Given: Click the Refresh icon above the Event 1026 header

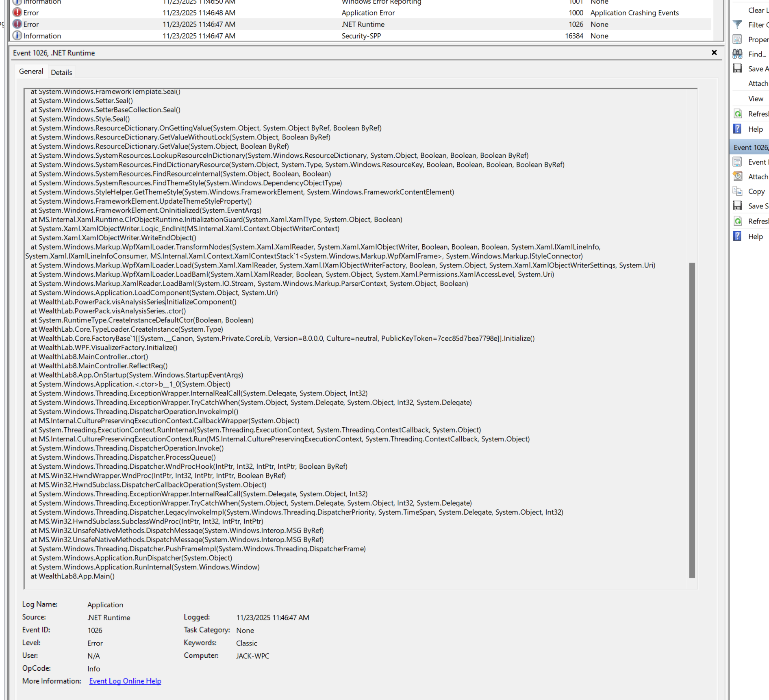Looking at the screenshot, I should coord(737,114).
